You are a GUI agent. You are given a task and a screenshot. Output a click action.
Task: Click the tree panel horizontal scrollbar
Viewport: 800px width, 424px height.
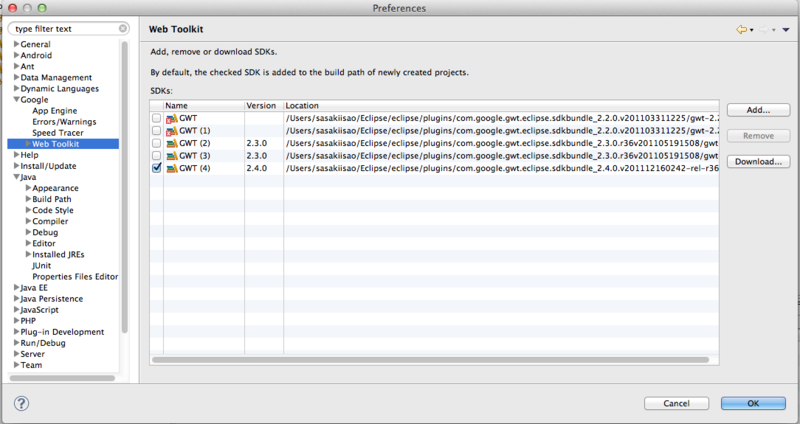[x=62, y=379]
